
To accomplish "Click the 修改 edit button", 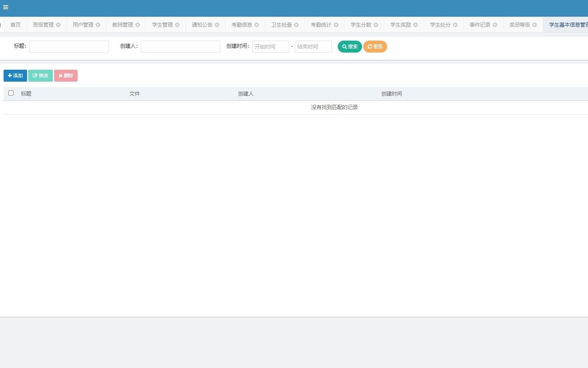I will [41, 76].
